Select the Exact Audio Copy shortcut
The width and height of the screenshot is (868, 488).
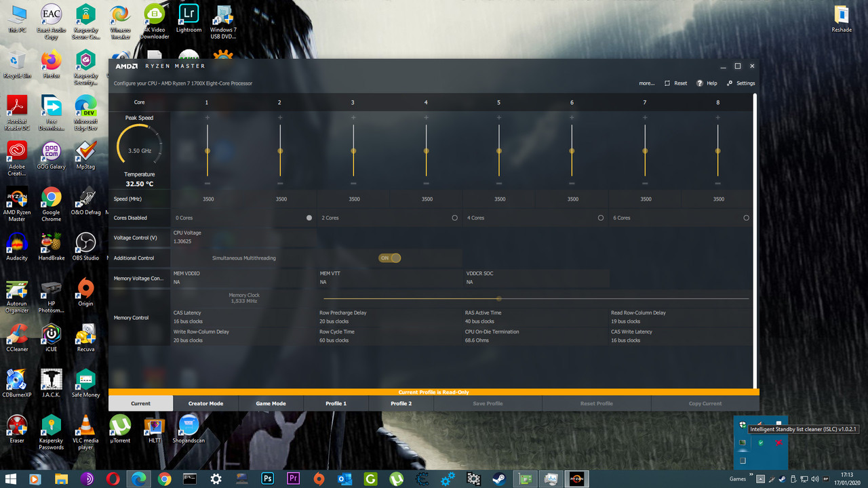tap(52, 22)
